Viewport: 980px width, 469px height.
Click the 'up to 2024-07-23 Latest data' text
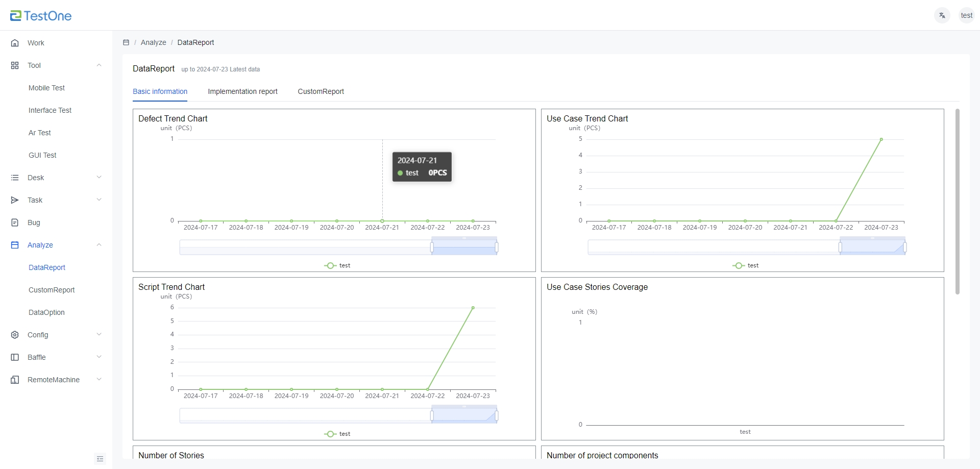[220, 69]
